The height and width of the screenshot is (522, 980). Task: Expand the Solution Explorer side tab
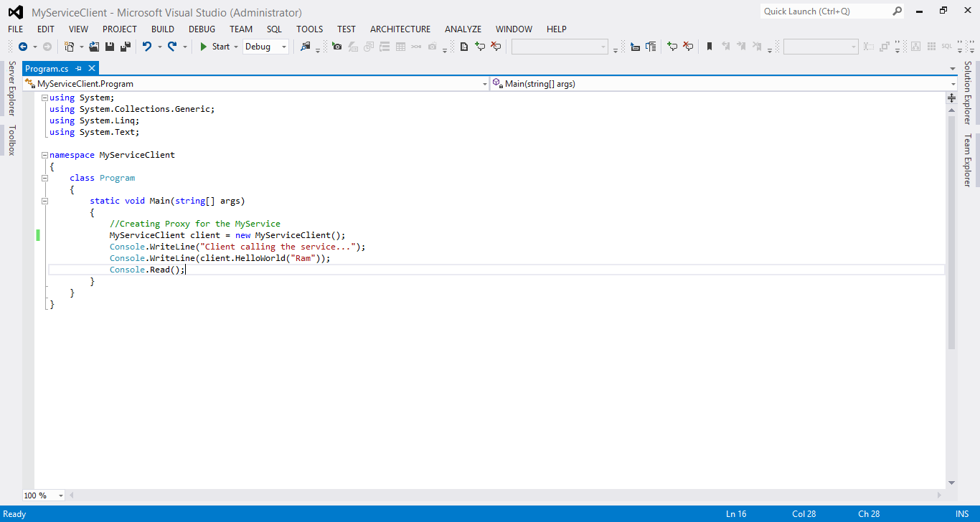(967, 93)
